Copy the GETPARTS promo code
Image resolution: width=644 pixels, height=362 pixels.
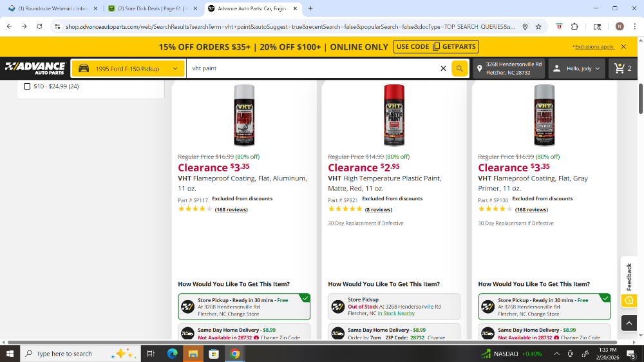pos(436,46)
